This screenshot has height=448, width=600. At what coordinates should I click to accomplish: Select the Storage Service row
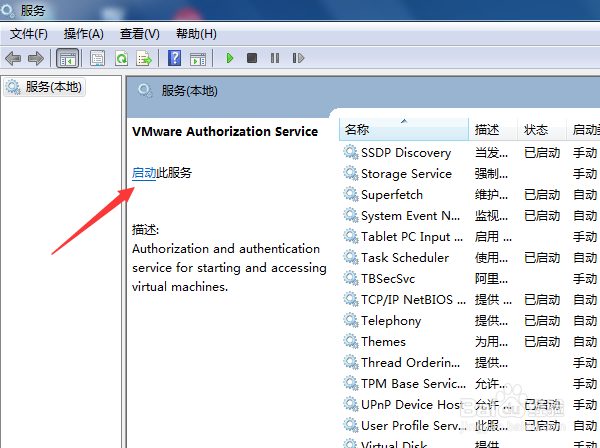pos(469,174)
